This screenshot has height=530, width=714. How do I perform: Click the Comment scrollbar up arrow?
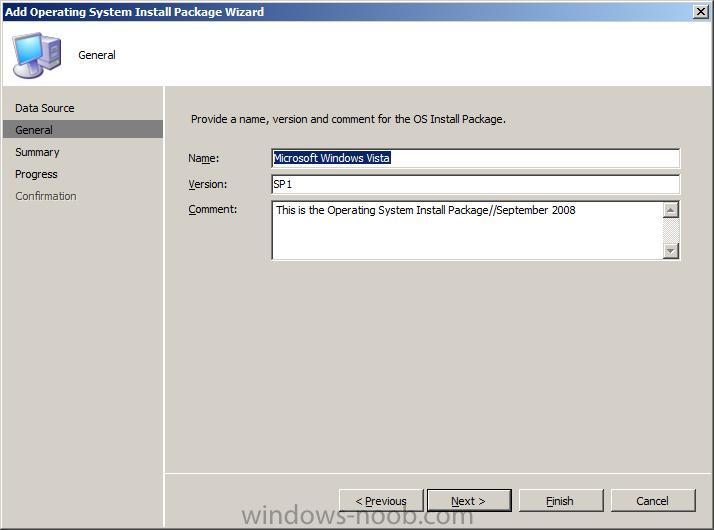tap(671, 210)
